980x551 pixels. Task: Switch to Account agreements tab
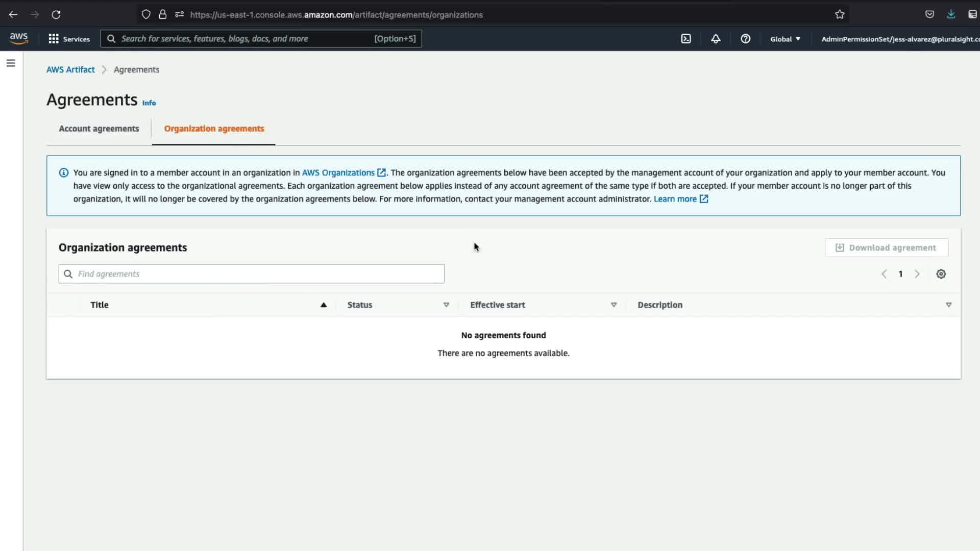click(x=99, y=129)
